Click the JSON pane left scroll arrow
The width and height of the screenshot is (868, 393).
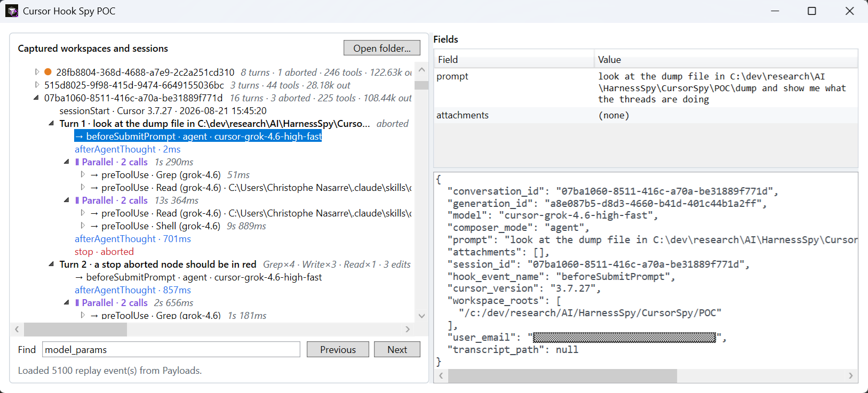(441, 376)
